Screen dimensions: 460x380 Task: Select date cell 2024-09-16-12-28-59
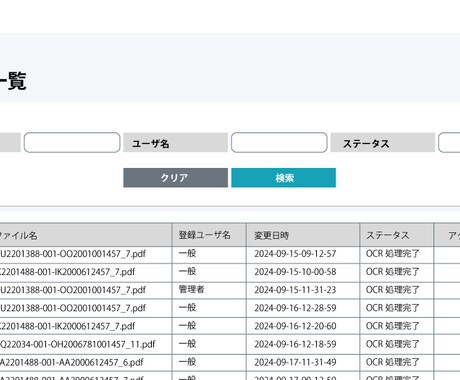tap(295, 308)
